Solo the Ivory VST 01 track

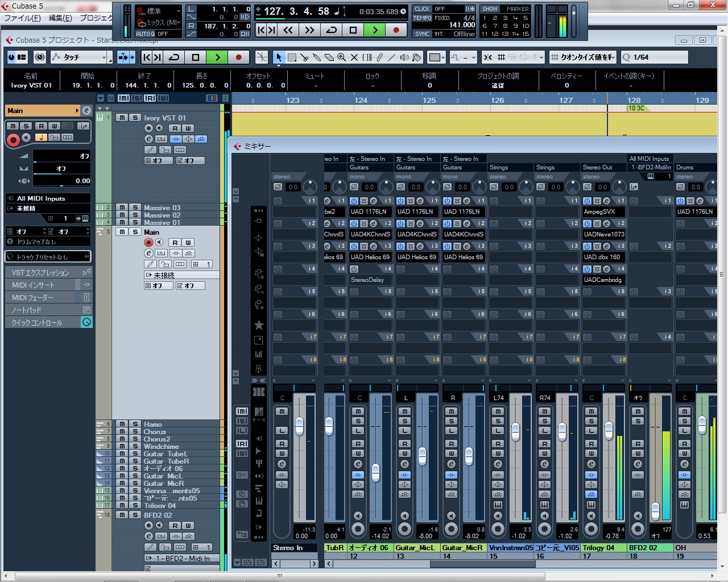click(135, 118)
